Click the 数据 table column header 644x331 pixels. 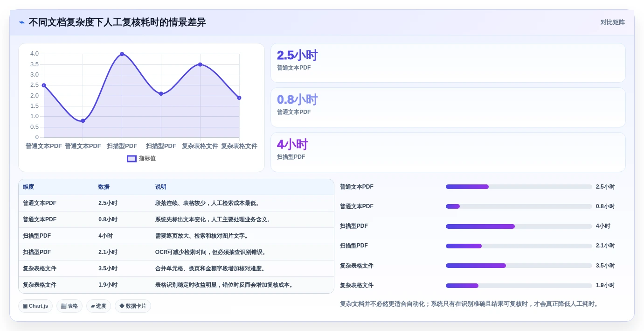104,187
